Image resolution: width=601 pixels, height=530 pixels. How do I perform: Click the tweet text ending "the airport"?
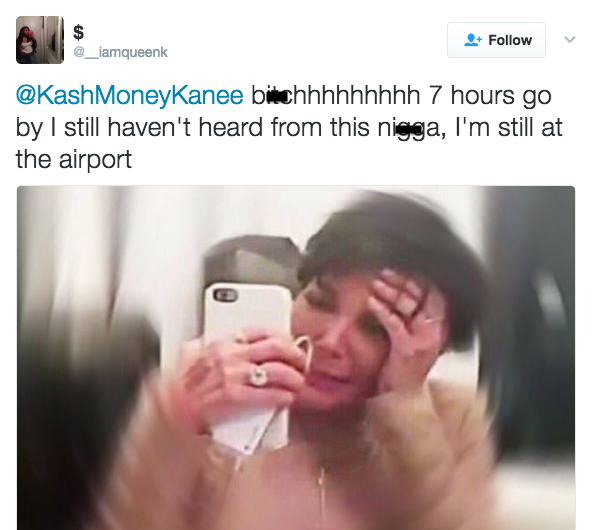pyautogui.click(x=289, y=127)
